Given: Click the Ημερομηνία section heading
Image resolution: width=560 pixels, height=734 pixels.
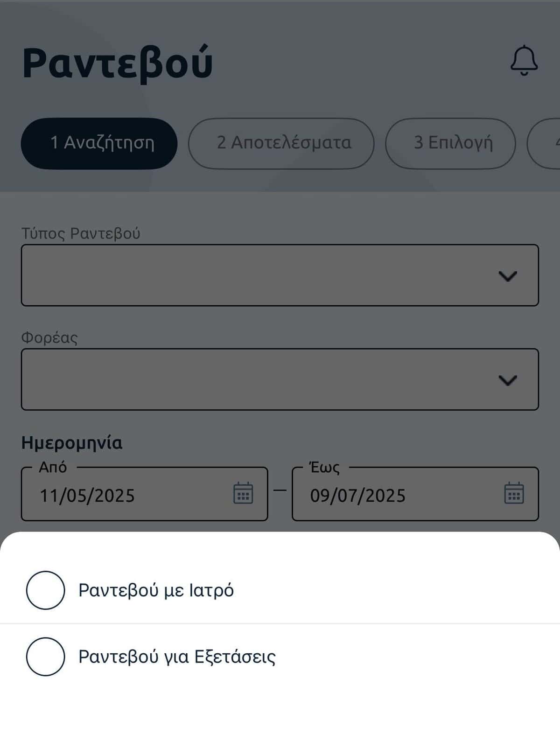Looking at the screenshot, I should 72,442.
